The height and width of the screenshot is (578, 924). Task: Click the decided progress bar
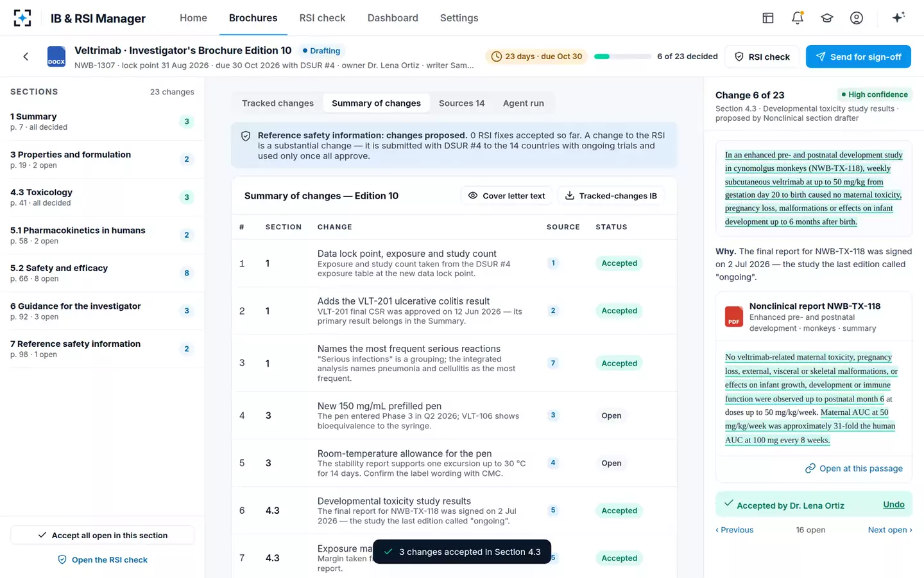[x=622, y=57]
